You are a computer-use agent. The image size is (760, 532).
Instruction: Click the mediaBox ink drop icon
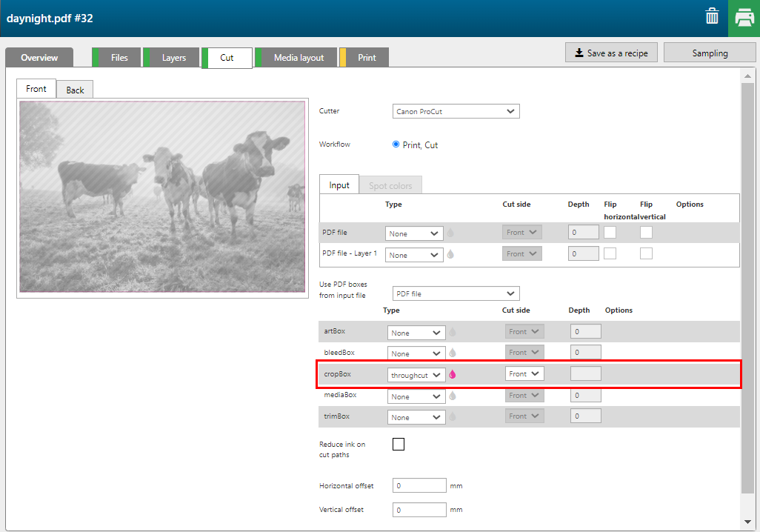[x=453, y=396]
